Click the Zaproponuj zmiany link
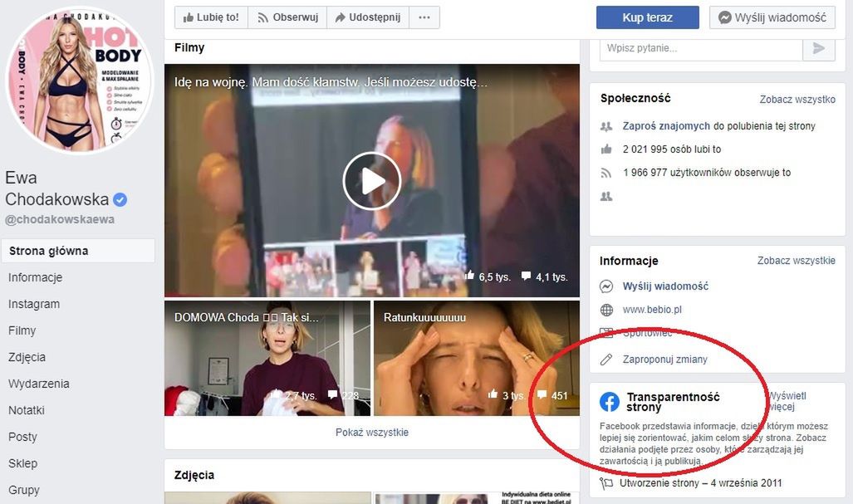The width and height of the screenshot is (853, 504). click(664, 360)
